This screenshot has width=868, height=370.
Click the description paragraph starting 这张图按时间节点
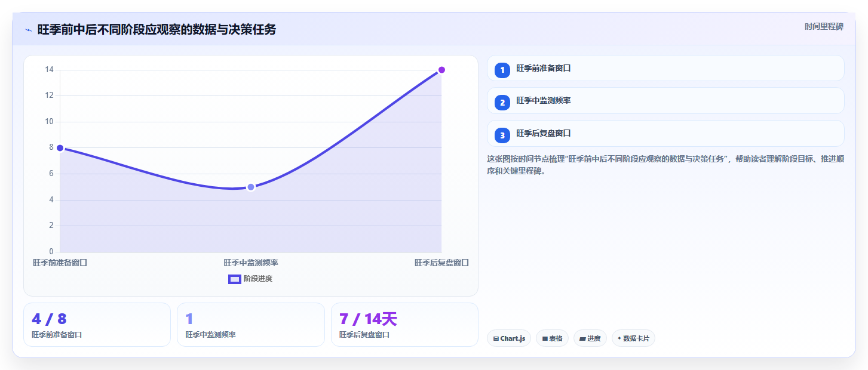[665, 165]
